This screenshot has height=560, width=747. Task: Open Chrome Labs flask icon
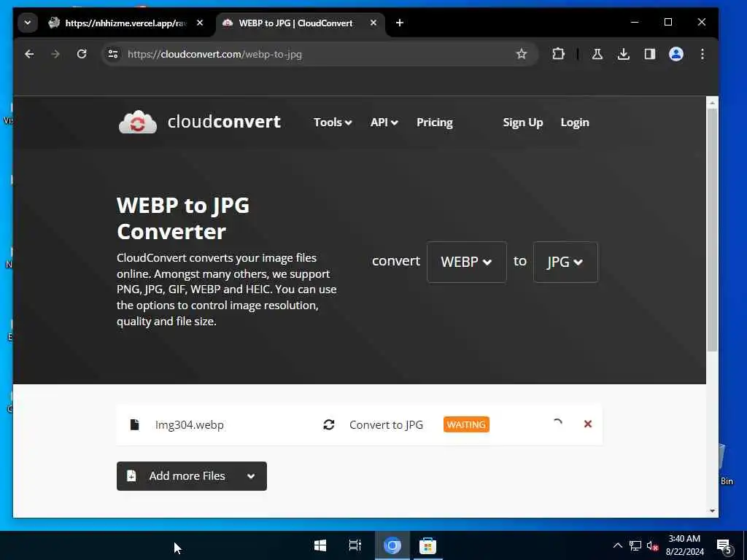tap(597, 54)
